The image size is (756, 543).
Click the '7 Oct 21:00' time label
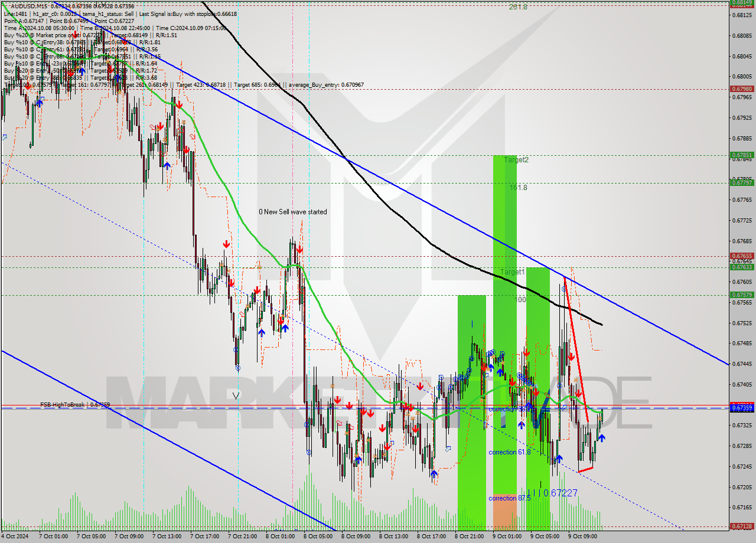(243, 537)
